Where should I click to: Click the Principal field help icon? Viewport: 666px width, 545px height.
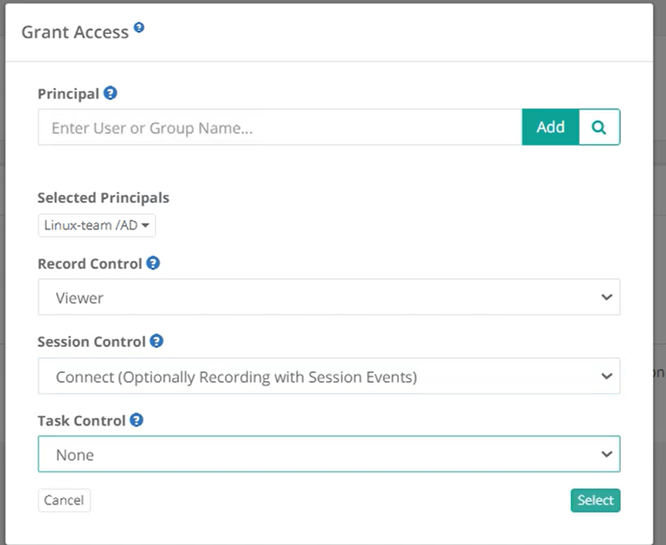point(110,93)
